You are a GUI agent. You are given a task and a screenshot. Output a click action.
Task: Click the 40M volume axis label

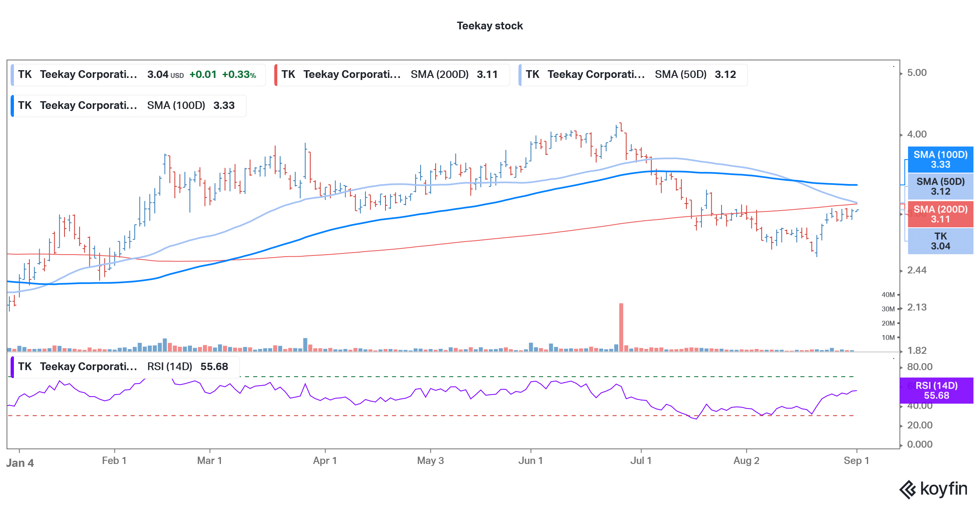click(888, 295)
